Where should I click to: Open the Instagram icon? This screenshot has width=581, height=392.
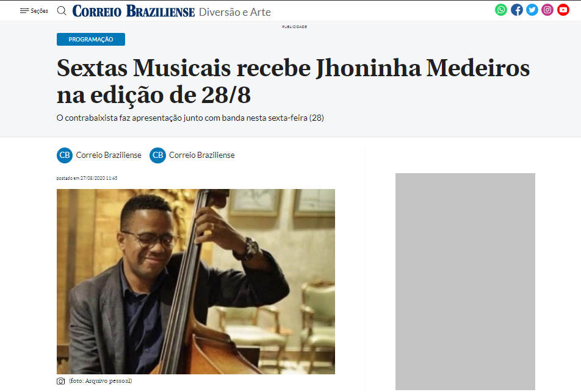click(x=547, y=10)
